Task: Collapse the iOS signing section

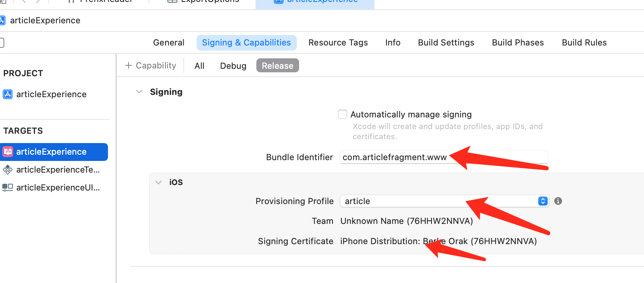Action: point(158,182)
